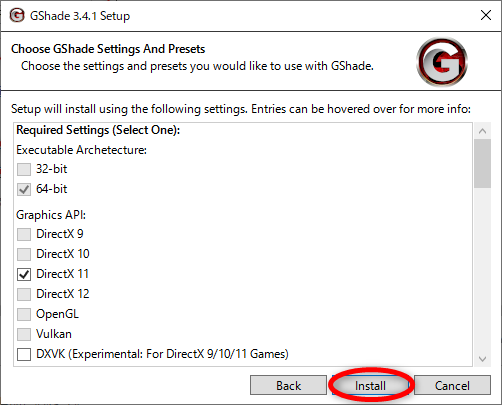Click the Install button
This screenshot has width=502, height=405.
[x=370, y=385]
